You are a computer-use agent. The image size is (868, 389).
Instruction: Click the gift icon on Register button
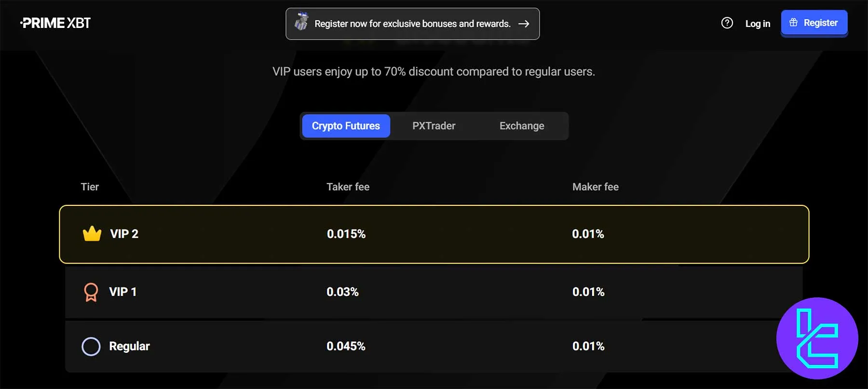[793, 22]
